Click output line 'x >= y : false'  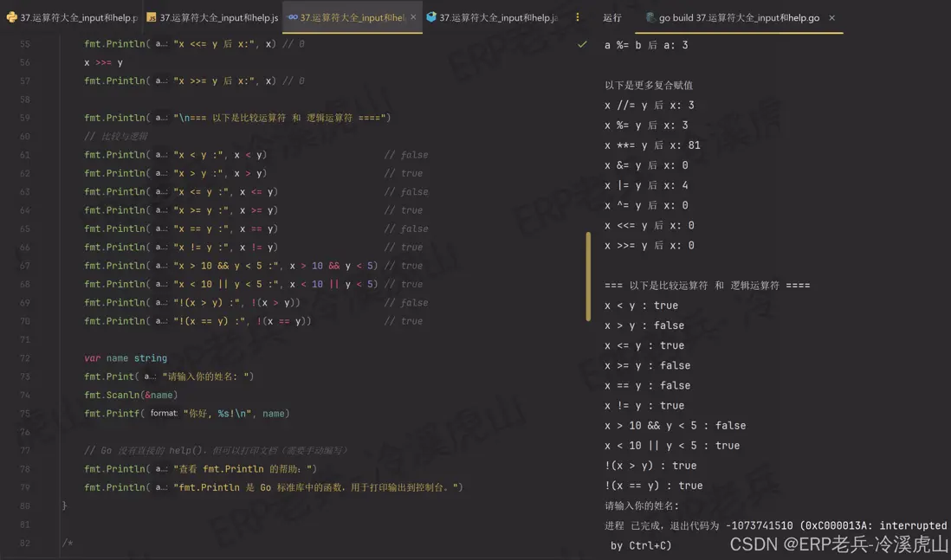pyautogui.click(x=647, y=365)
